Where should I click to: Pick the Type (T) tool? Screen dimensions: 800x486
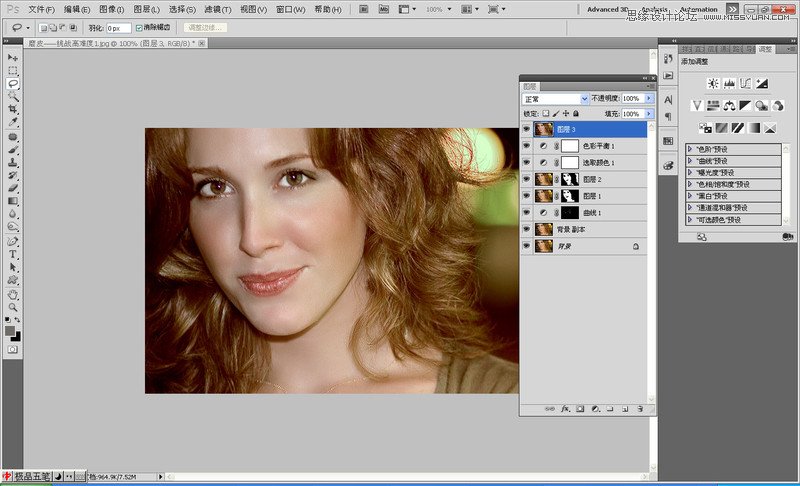[x=13, y=254]
